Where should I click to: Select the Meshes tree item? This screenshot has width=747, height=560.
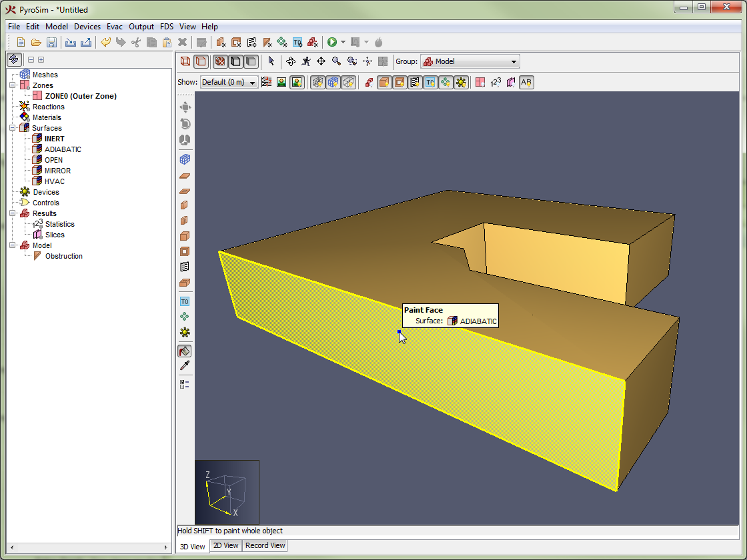(x=45, y=75)
